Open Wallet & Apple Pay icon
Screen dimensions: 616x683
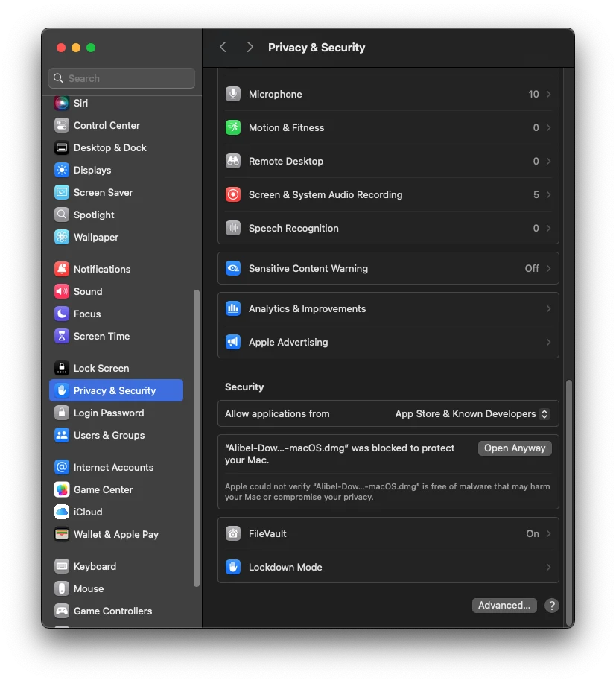point(61,535)
